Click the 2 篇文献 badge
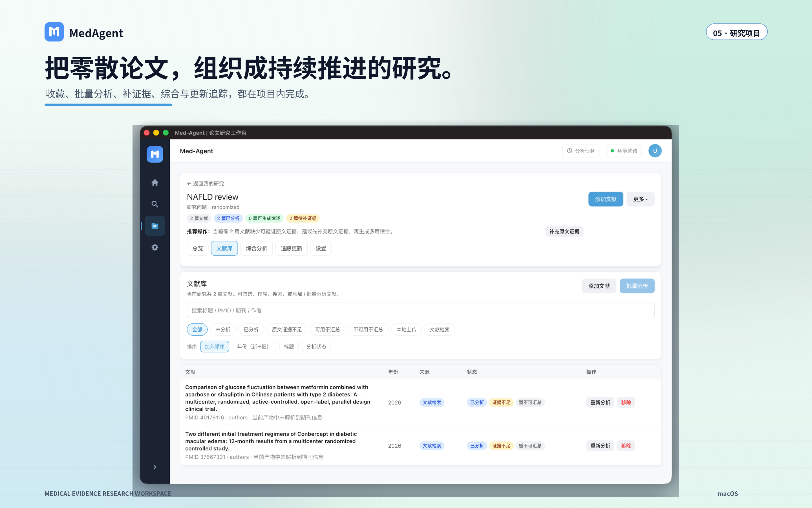This screenshot has width=812, height=508. (199, 218)
